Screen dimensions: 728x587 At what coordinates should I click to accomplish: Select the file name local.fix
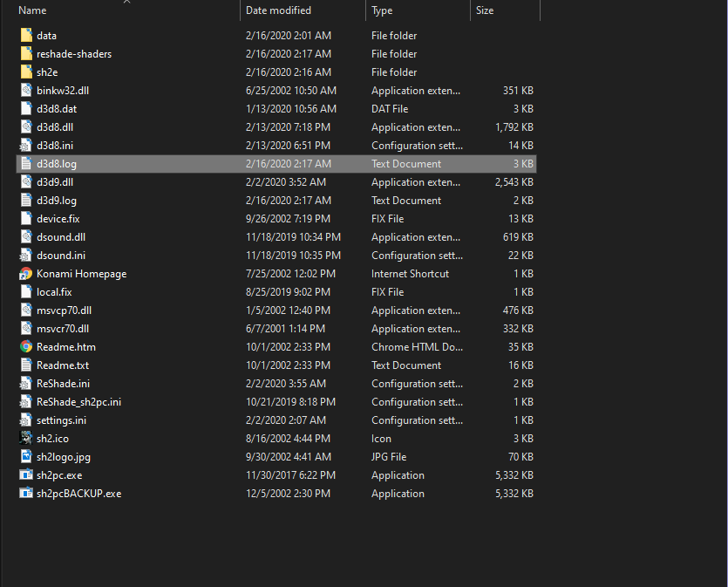click(x=54, y=292)
